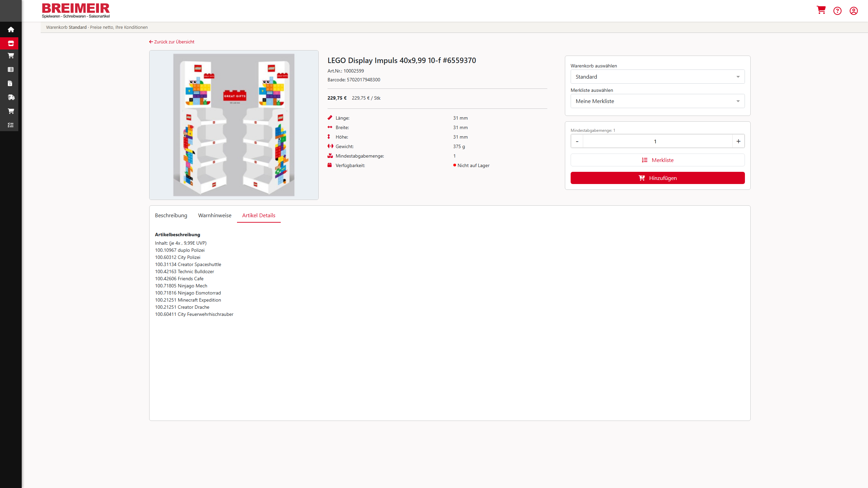The height and width of the screenshot is (488, 868).
Task: Open the user account icon
Action: (854, 11)
